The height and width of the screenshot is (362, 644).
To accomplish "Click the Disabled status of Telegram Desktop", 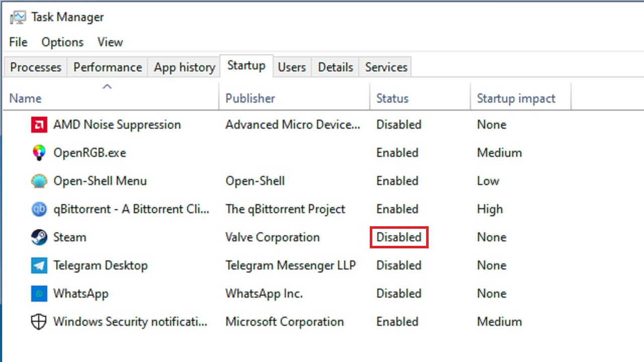I will coord(399,265).
